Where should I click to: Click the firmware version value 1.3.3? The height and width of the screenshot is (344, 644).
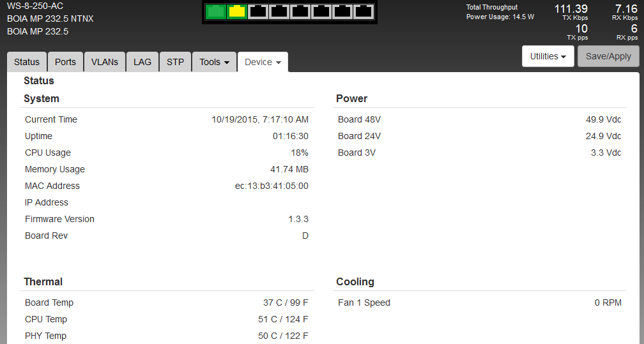pyautogui.click(x=298, y=219)
